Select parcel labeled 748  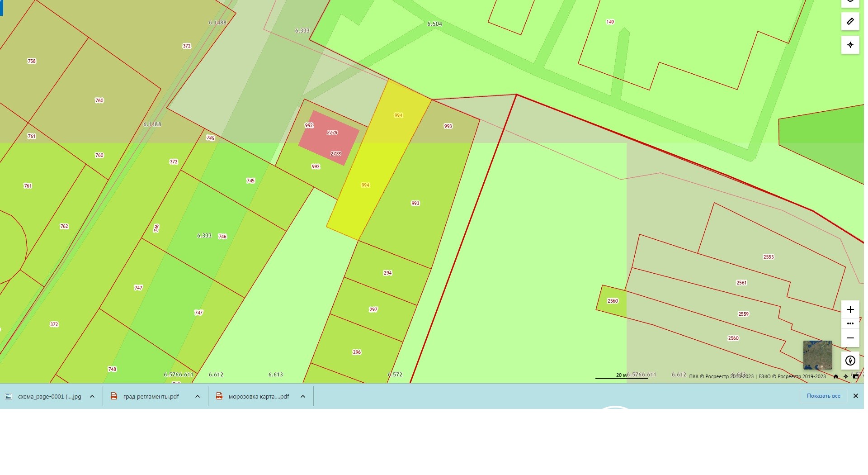point(112,369)
